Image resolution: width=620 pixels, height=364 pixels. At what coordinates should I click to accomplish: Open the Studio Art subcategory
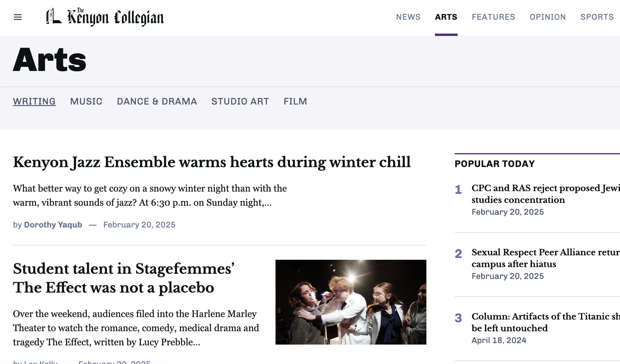[x=240, y=101]
